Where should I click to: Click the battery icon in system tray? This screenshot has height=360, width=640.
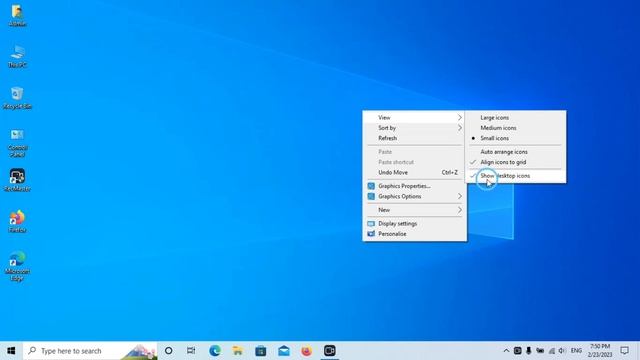click(x=540, y=351)
